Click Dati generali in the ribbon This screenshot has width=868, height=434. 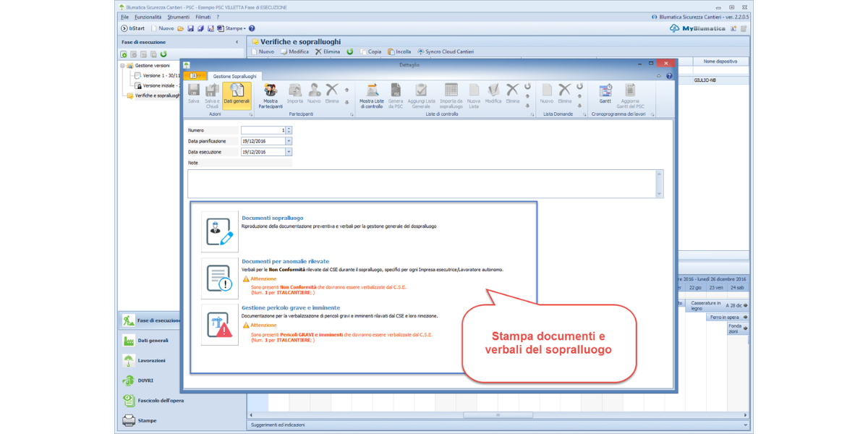pos(237,95)
